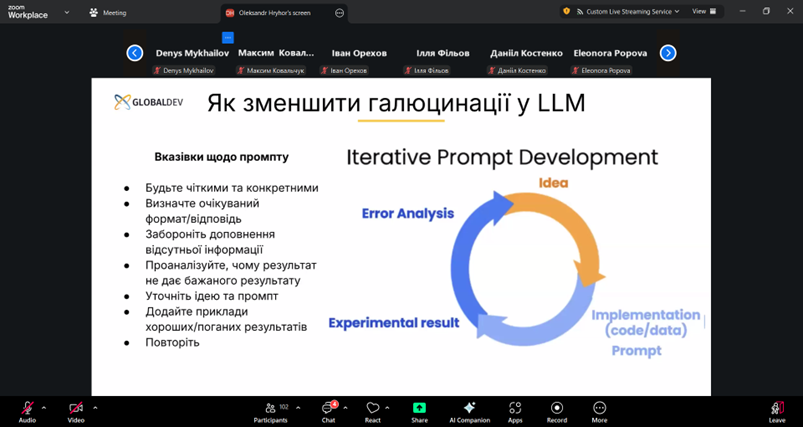Open the Participants panel
Image resolution: width=803 pixels, height=427 pixels.
tap(270, 409)
